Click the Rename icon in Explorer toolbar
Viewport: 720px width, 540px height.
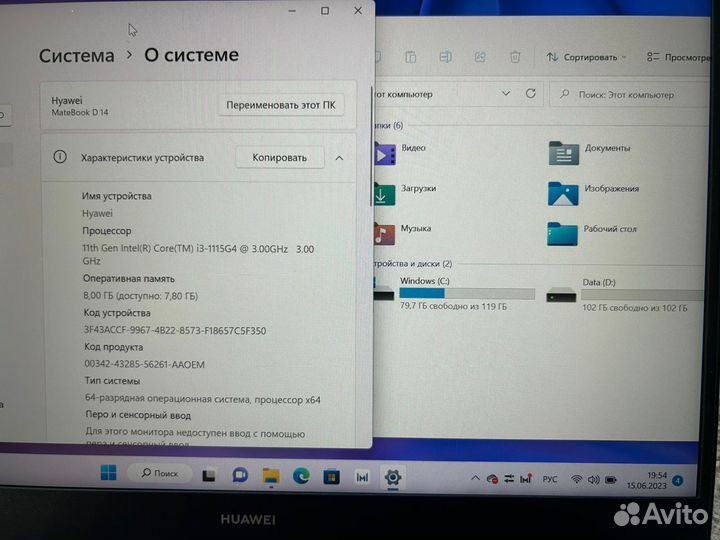tap(445, 57)
